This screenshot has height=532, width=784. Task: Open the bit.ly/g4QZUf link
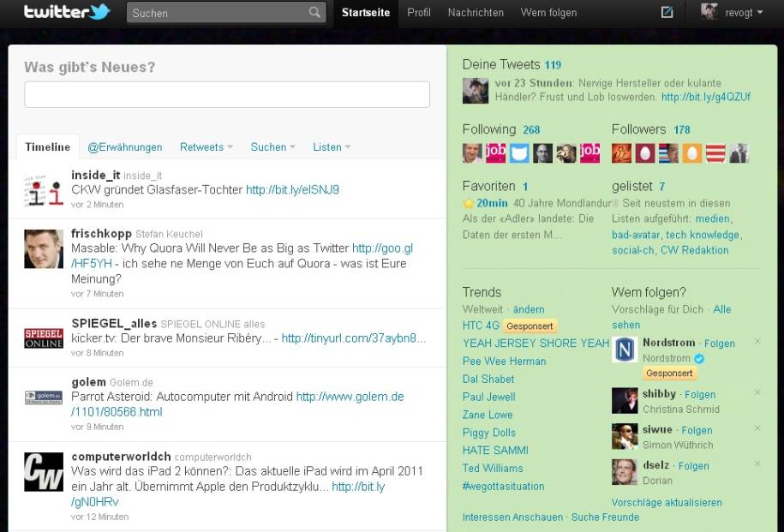[706, 97]
